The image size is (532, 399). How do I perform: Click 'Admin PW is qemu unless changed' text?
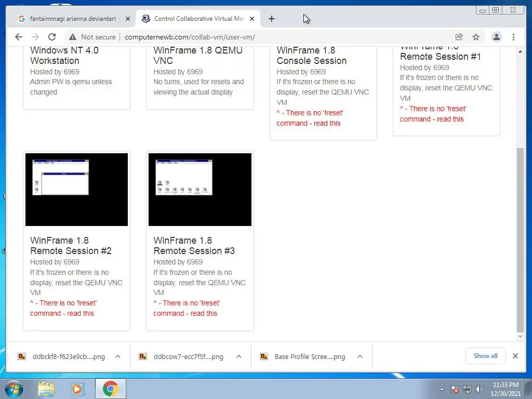(x=71, y=87)
